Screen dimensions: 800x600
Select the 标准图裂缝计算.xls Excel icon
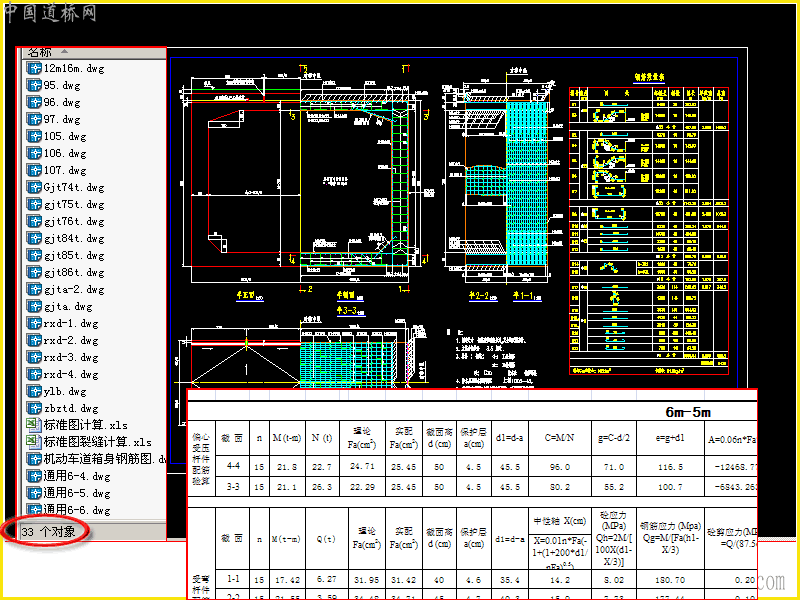(x=34, y=442)
